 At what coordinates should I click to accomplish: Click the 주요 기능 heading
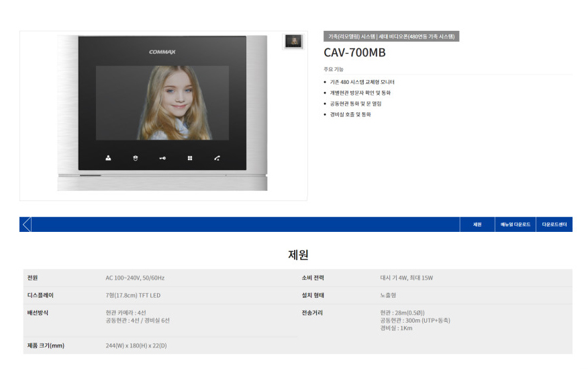click(334, 69)
